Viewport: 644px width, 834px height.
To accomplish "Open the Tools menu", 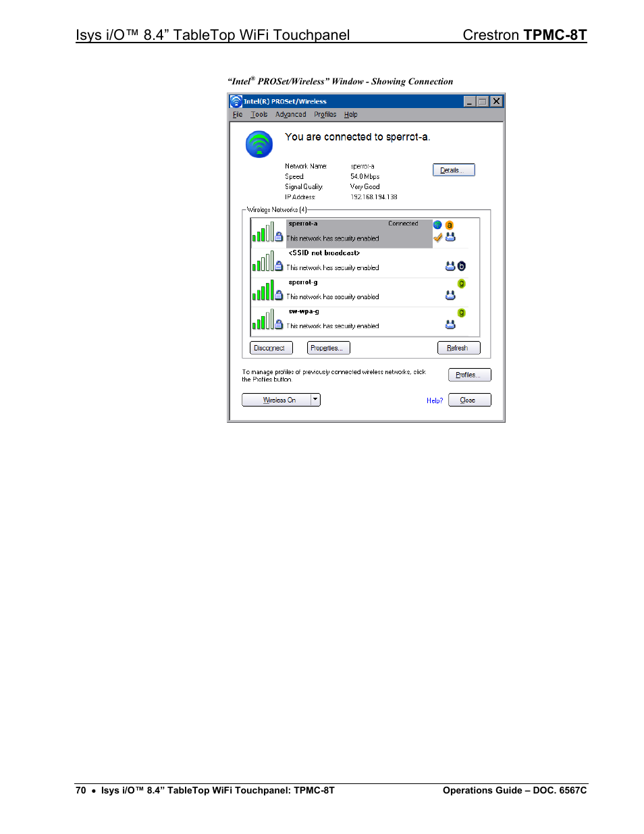I will click(x=259, y=115).
